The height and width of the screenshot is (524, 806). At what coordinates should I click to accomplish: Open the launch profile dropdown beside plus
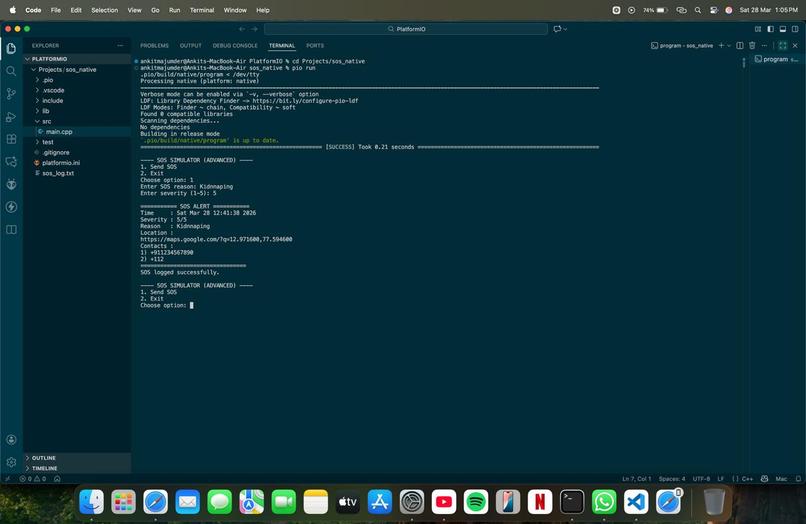tap(729, 45)
